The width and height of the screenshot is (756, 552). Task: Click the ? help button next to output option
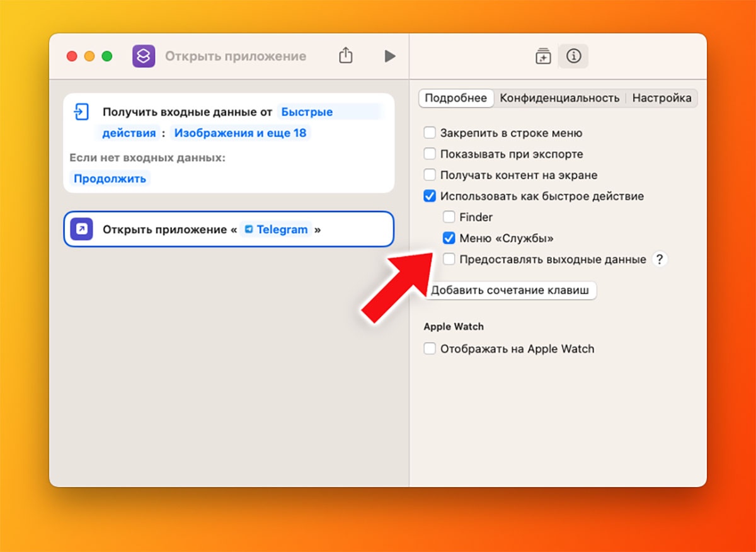[x=659, y=258]
